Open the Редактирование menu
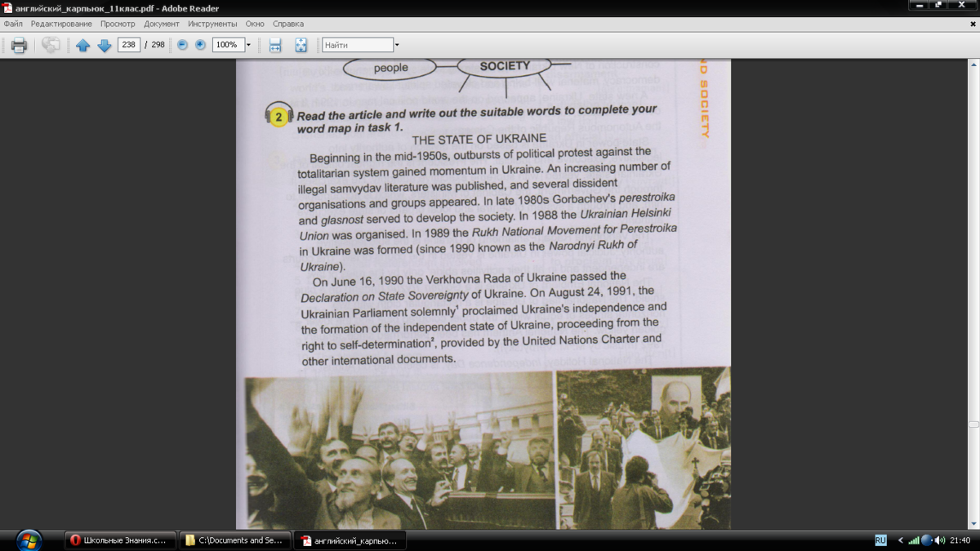 [61, 24]
